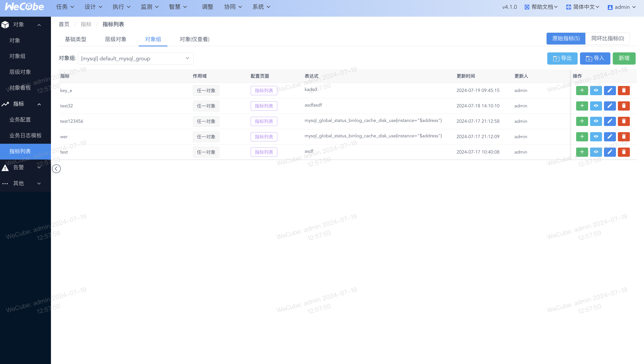Switch to the 基础类型 tab
The width and height of the screenshot is (644, 364).
click(x=76, y=39)
